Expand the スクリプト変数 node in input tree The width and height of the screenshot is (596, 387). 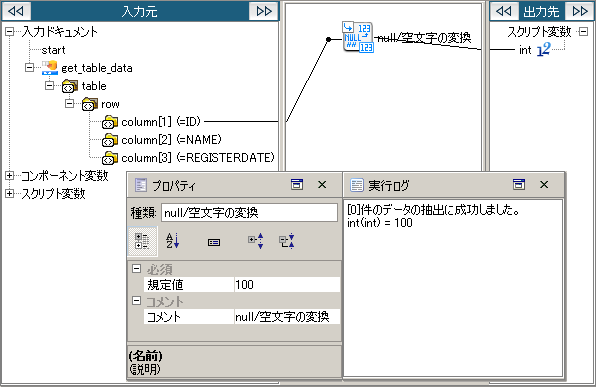(10, 194)
